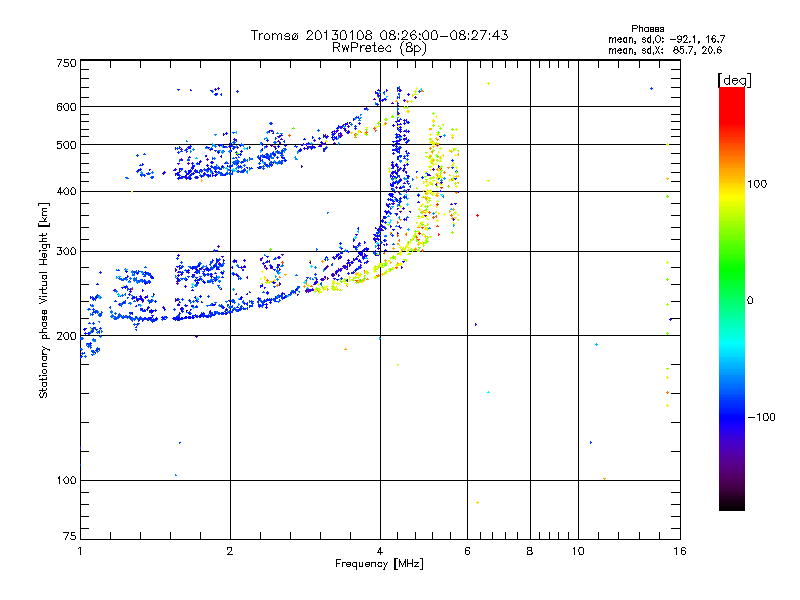Click the '4' frequency tick label

pyautogui.click(x=380, y=551)
